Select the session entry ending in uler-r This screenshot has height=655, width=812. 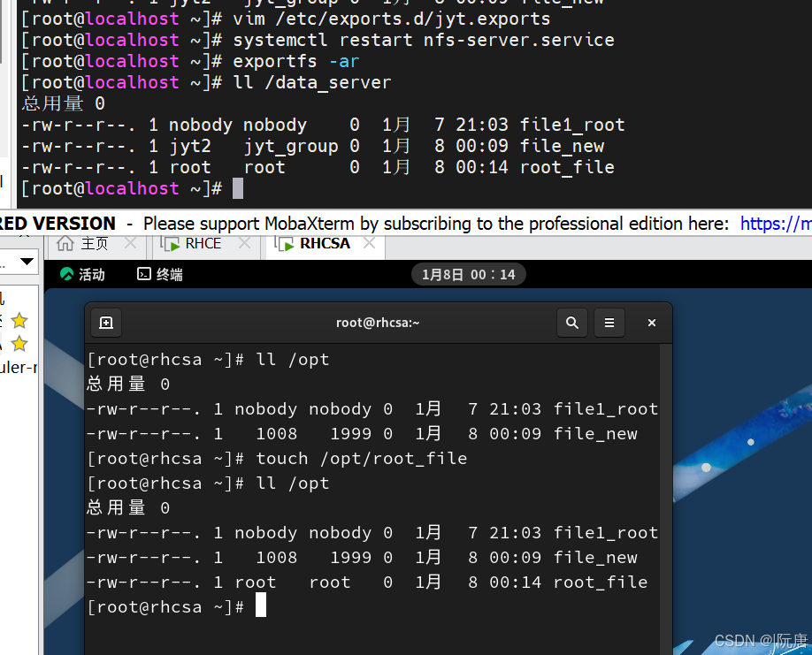pyautogui.click(x=19, y=367)
